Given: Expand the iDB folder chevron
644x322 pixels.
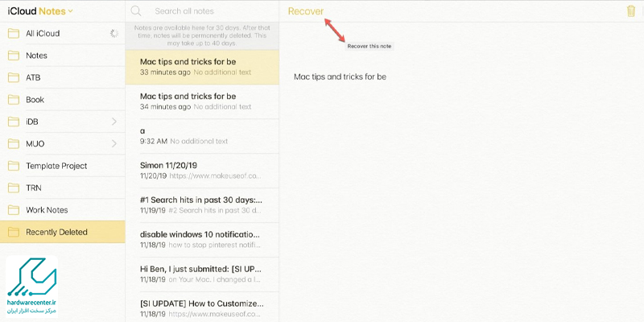Looking at the screenshot, I should (x=114, y=122).
